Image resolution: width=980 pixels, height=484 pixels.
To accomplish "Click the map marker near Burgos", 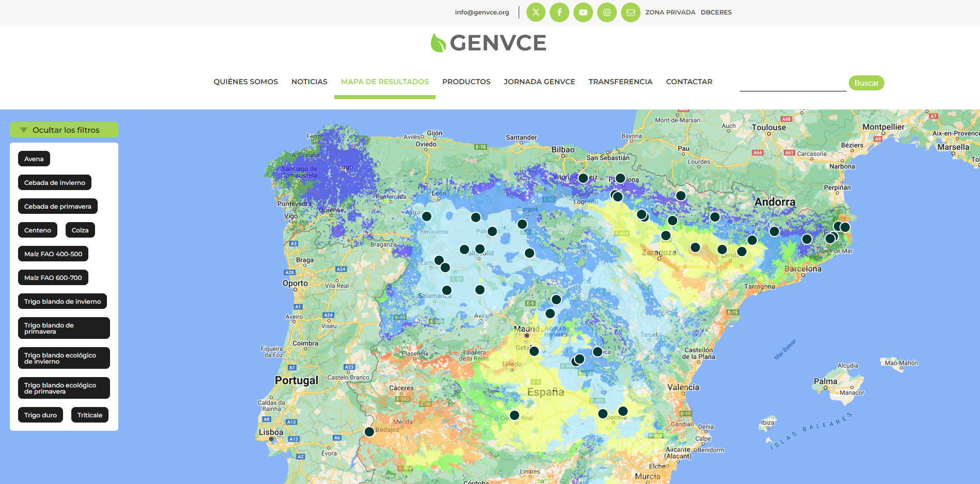I will pyautogui.click(x=522, y=224).
